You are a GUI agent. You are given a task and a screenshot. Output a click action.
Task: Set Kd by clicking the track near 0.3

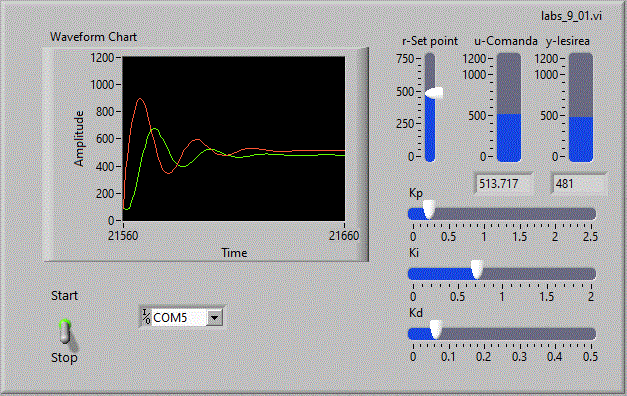(x=519, y=334)
